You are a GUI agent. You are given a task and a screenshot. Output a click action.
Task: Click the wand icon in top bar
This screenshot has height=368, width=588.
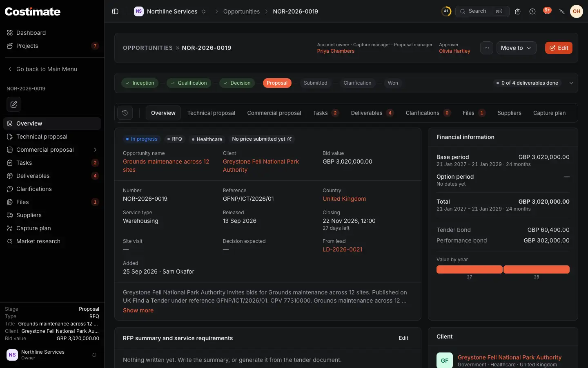pyautogui.click(x=562, y=11)
